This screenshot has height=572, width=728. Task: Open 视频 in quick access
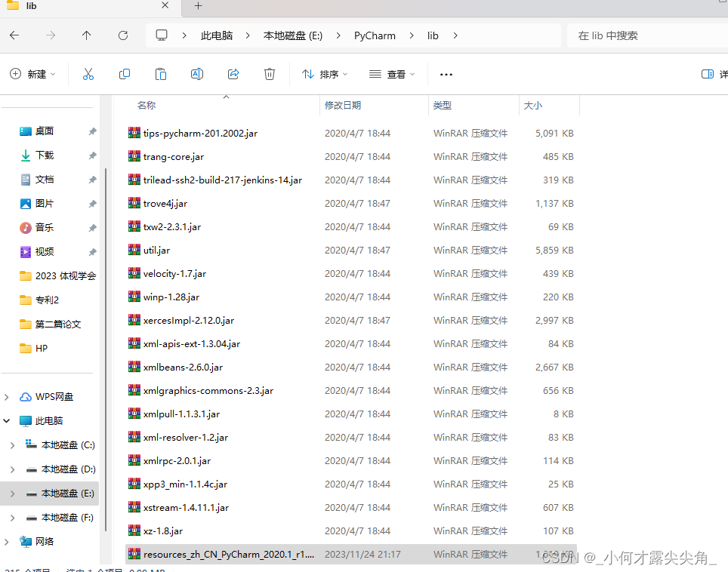(45, 252)
